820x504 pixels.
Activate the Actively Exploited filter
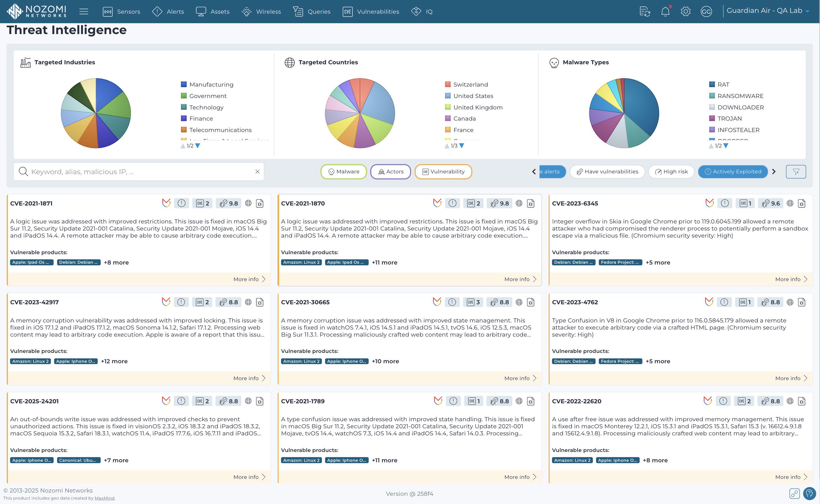tap(733, 171)
